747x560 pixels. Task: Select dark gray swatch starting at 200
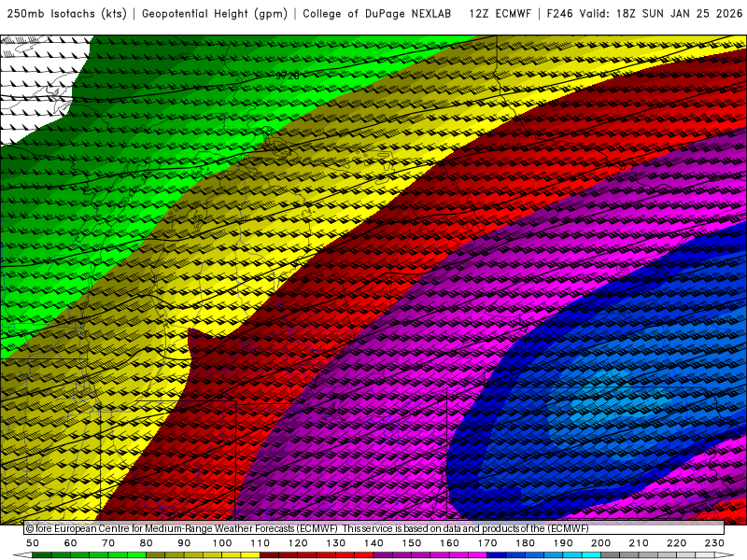(611, 555)
